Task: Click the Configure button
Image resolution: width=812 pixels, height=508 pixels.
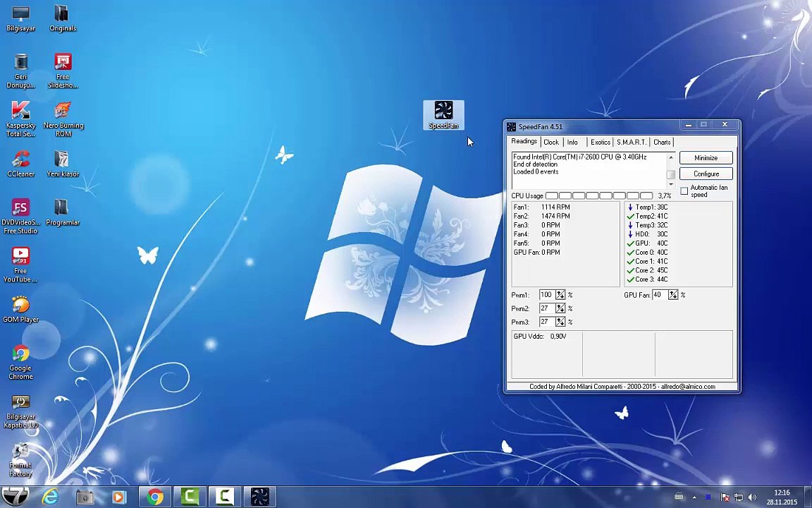Action: click(x=706, y=174)
